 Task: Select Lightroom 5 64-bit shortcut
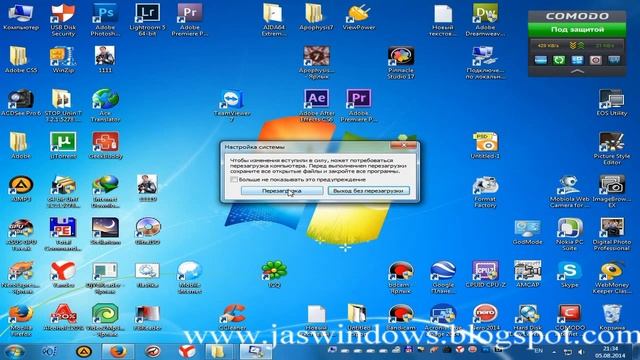coord(147,20)
